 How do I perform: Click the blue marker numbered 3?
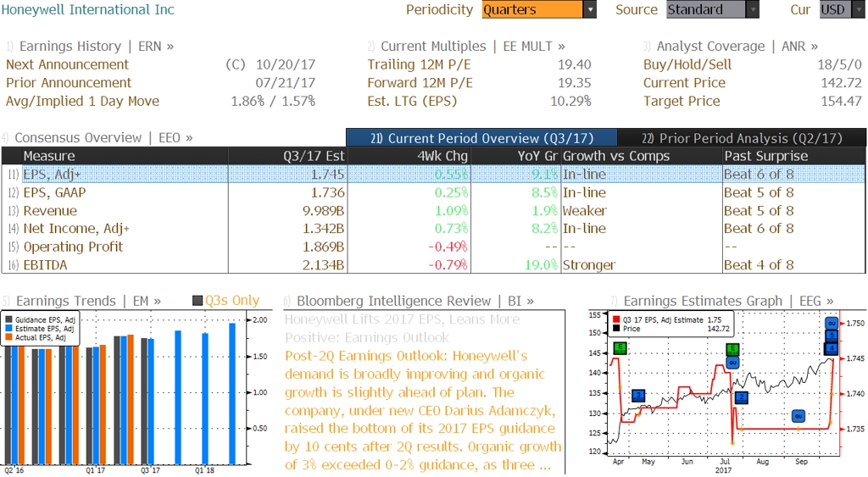(638, 395)
